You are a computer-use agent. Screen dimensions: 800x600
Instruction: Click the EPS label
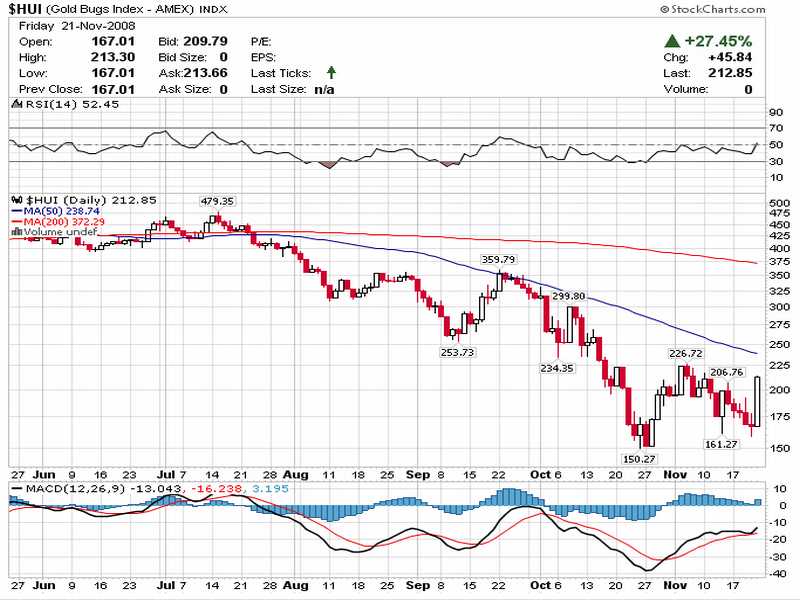point(263,57)
